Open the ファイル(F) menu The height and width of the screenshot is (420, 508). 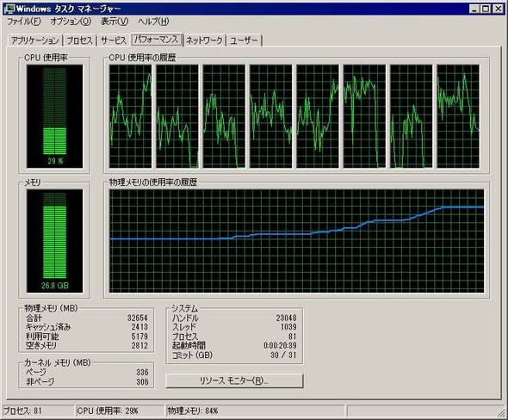tap(24, 22)
